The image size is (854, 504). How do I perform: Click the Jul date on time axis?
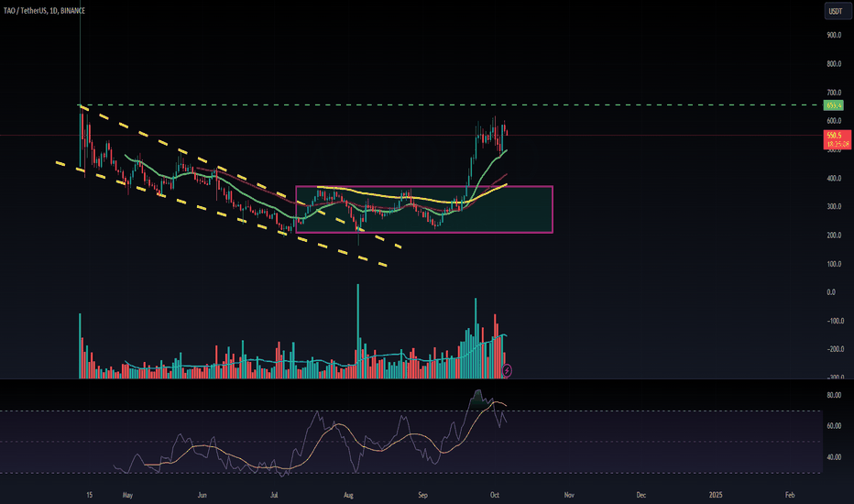click(x=274, y=495)
